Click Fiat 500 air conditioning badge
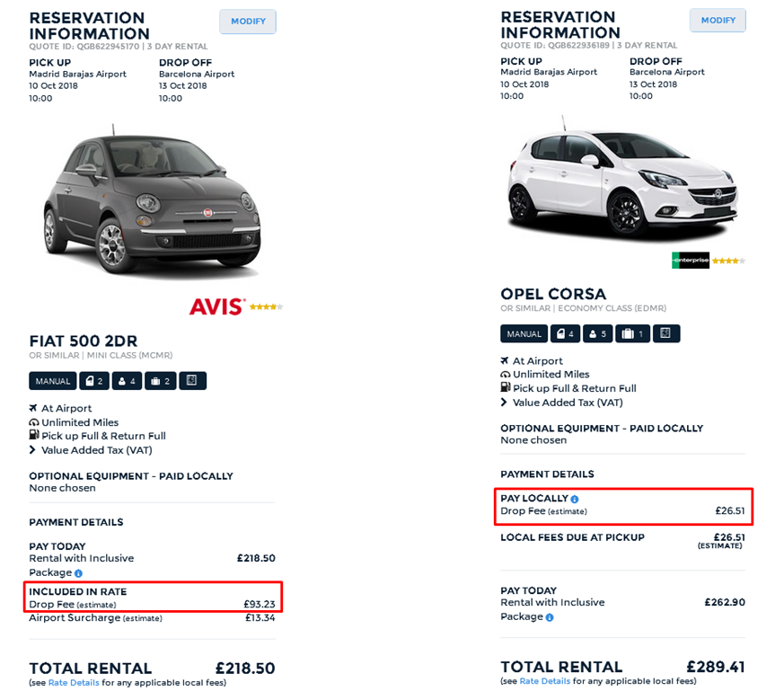Viewport: 784px width, 700px height. [192, 381]
